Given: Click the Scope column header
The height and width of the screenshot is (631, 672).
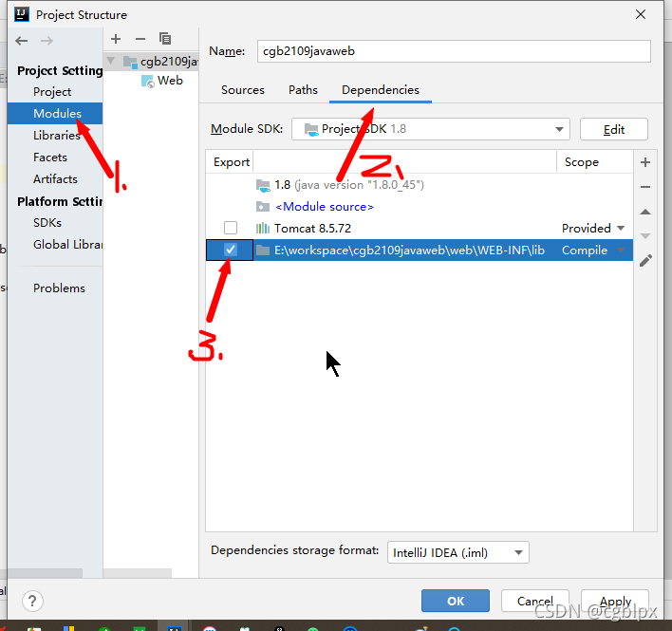Looking at the screenshot, I should (x=595, y=162).
